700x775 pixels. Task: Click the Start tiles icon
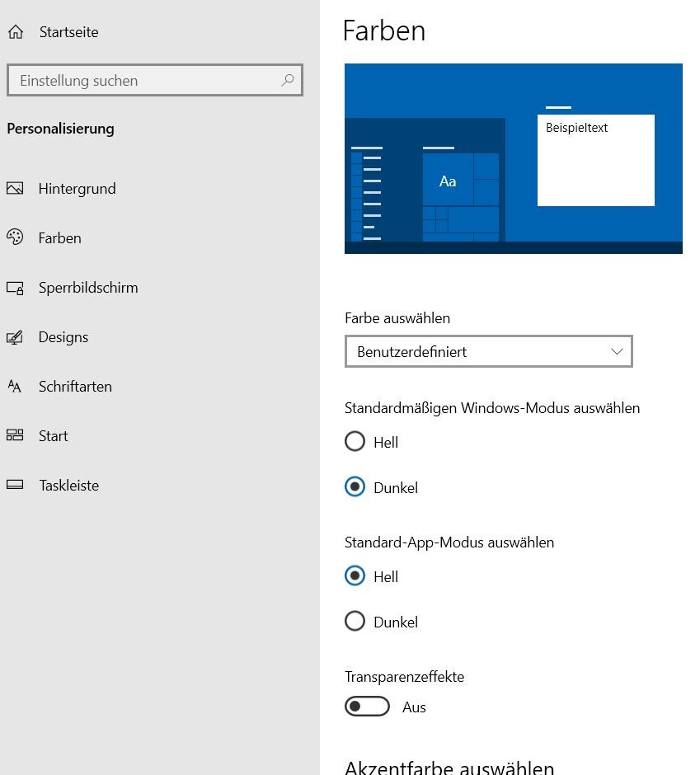point(15,435)
